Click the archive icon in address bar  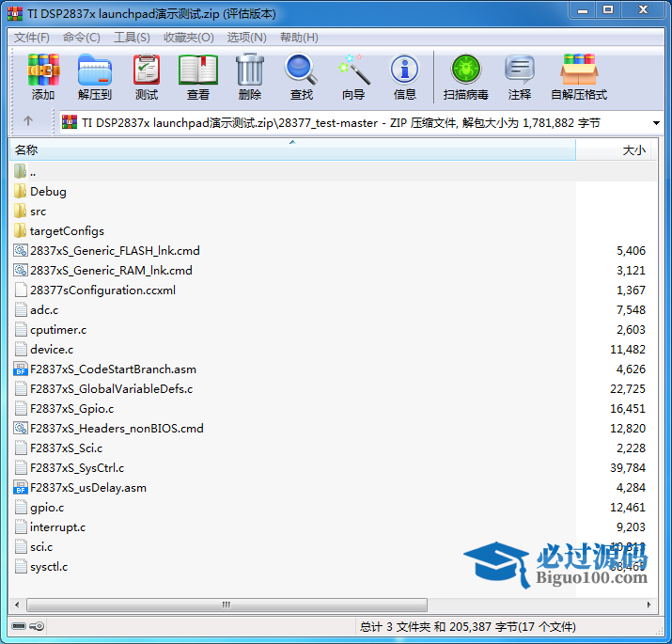70,122
